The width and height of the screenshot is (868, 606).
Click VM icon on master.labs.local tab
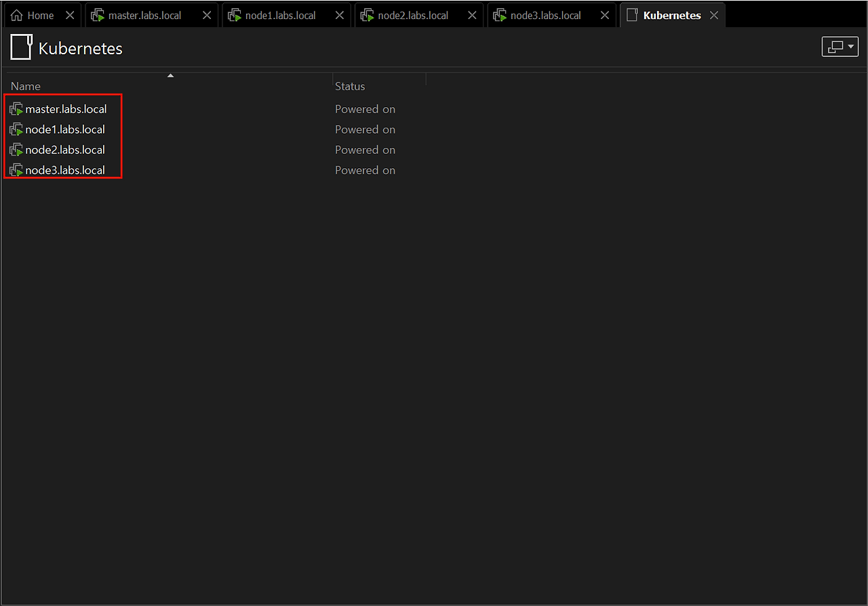98,16
